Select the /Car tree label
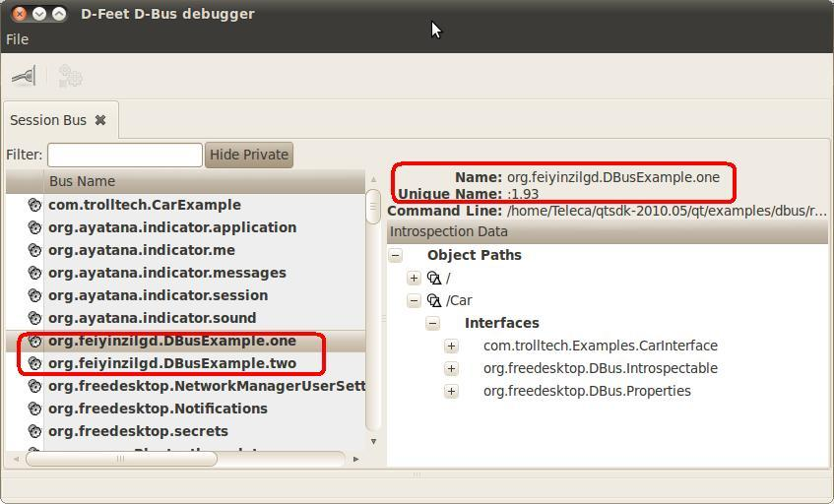834x504 pixels. coord(459,301)
